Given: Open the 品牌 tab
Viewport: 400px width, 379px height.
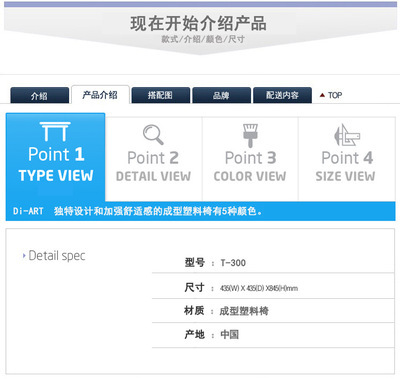Looking at the screenshot, I should [x=221, y=95].
